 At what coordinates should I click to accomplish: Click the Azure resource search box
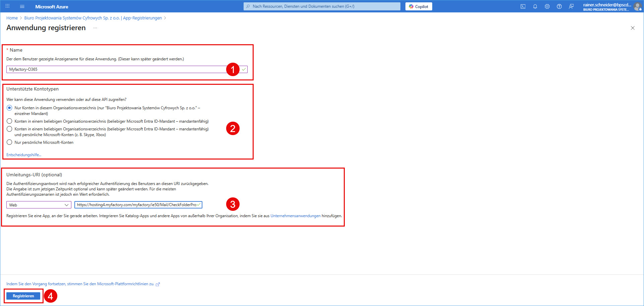click(322, 6)
